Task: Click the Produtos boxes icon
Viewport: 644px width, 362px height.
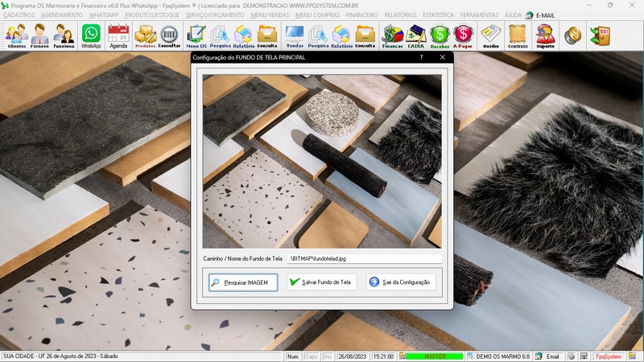Action: 145,36
